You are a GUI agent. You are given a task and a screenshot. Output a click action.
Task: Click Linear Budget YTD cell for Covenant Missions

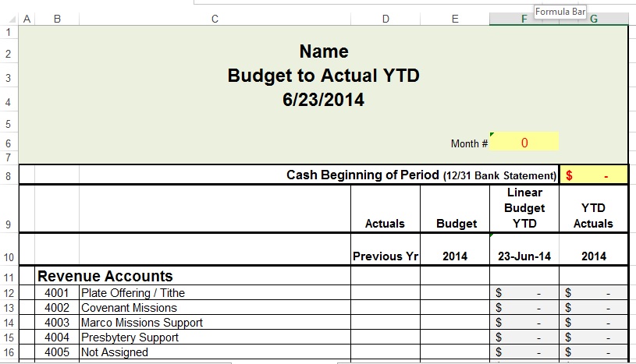tap(524, 308)
